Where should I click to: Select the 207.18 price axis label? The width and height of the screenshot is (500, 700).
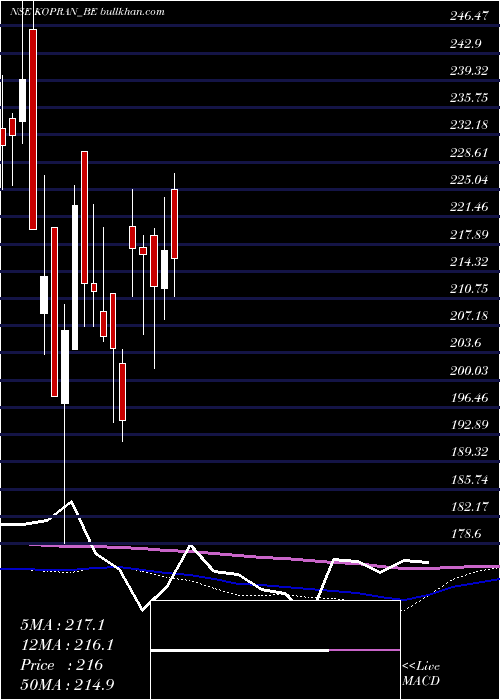click(469, 317)
